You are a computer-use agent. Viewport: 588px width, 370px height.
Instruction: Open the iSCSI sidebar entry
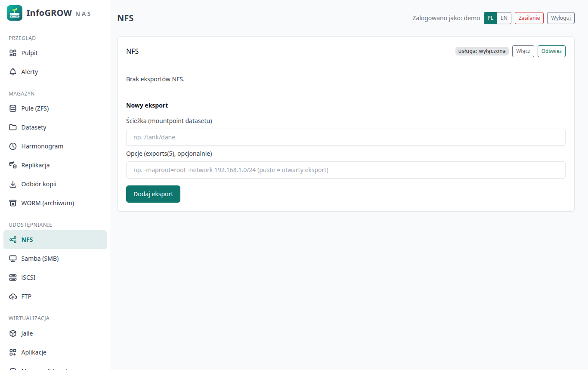click(55, 277)
